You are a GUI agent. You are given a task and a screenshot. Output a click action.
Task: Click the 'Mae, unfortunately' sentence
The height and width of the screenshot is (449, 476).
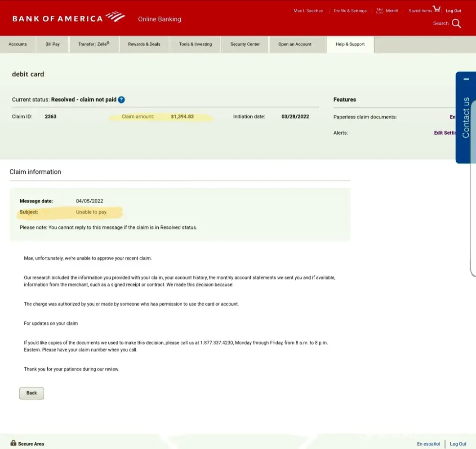coord(88,258)
